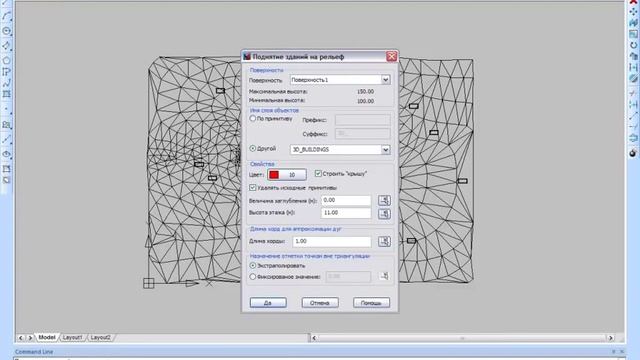Click the Scale box icon in right toolbar
Screen dimensions: 640x360
pyautogui.click(x=633, y=56)
